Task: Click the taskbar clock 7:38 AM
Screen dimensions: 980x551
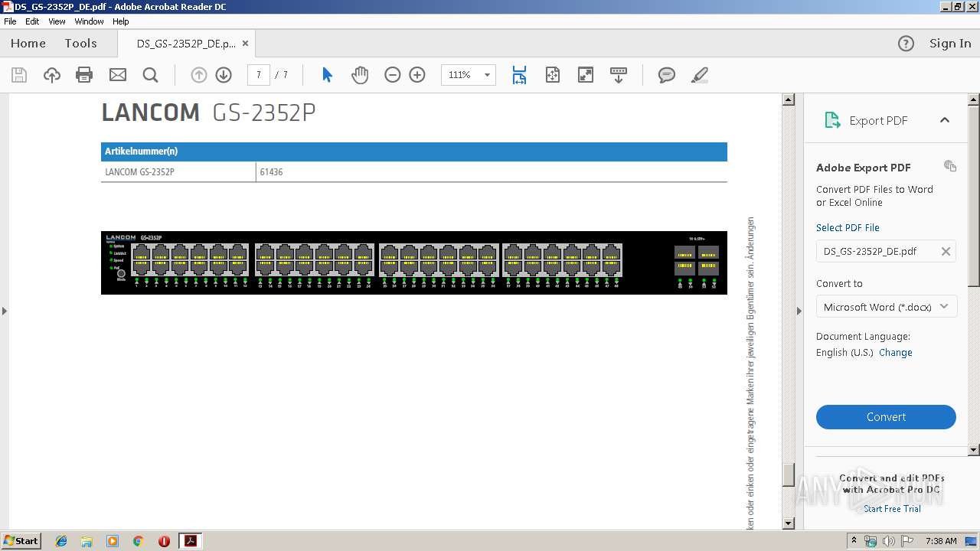Action: click(x=941, y=541)
